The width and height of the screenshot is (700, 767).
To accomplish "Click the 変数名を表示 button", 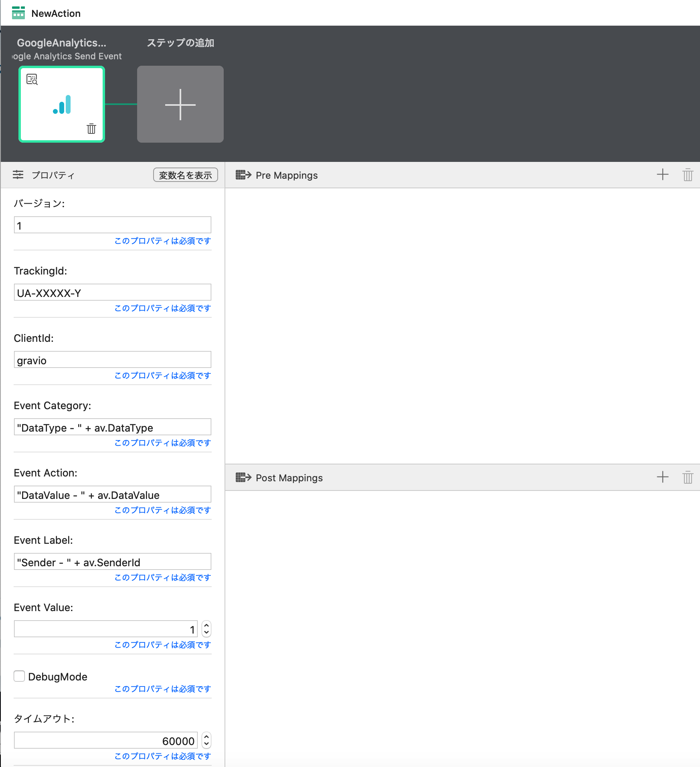I will click(185, 175).
